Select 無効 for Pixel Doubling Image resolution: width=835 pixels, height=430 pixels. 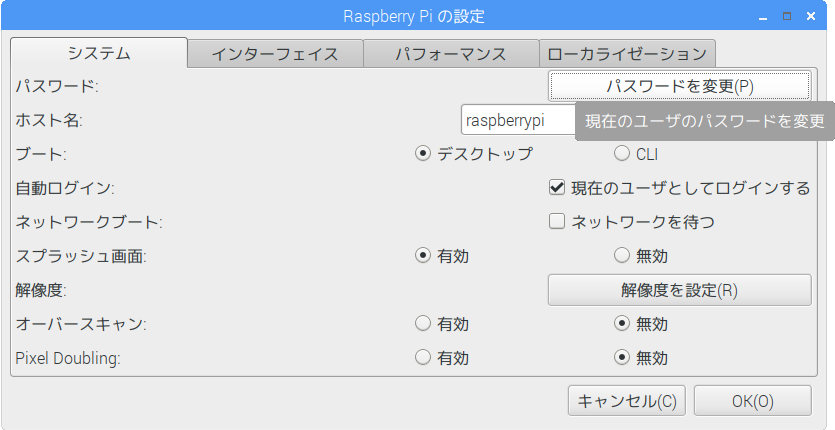[641, 358]
